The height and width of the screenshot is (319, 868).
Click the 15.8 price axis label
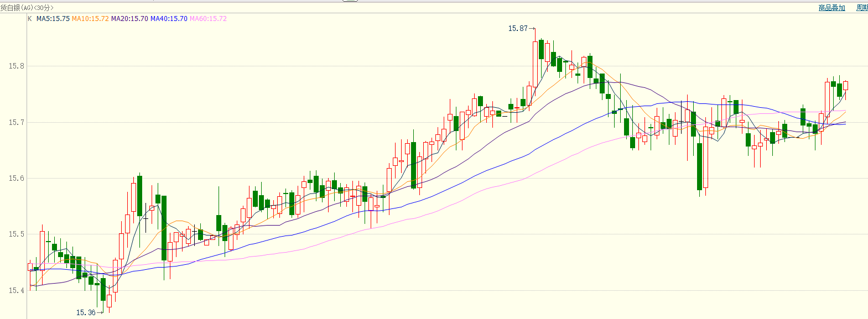pyautogui.click(x=17, y=66)
